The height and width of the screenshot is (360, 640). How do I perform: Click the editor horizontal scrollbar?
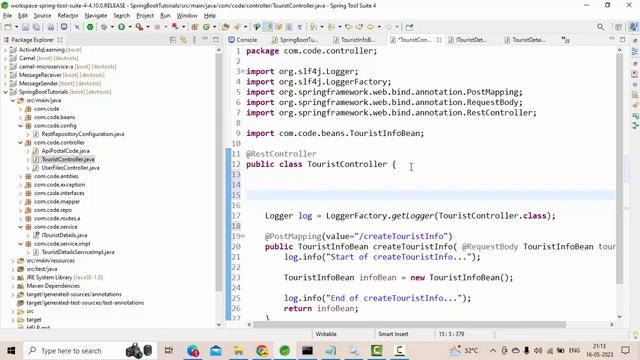[x=409, y=324]
